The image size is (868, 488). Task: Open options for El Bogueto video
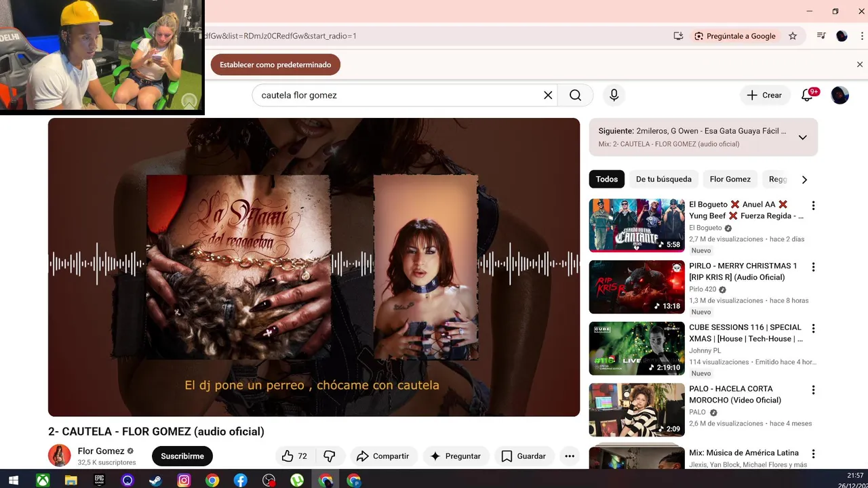(813, 205)
